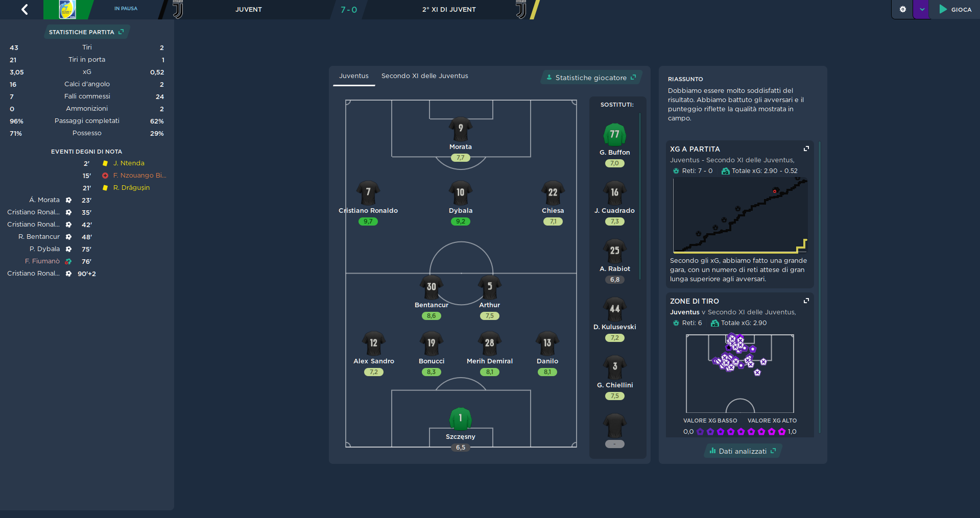The height and width of the screenshot is (518, 980).
Task: Select Arthur's number 5 shirt
Action: (490, 287)
